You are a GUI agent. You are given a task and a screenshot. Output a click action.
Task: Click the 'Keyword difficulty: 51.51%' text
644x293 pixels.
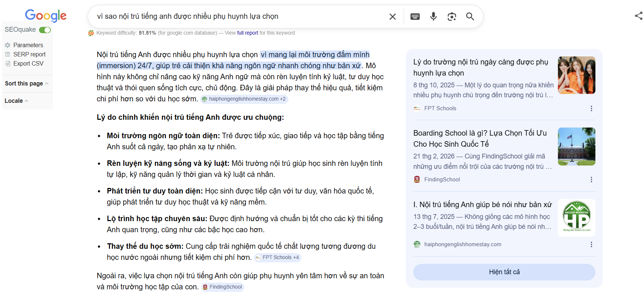coord(126,33)
